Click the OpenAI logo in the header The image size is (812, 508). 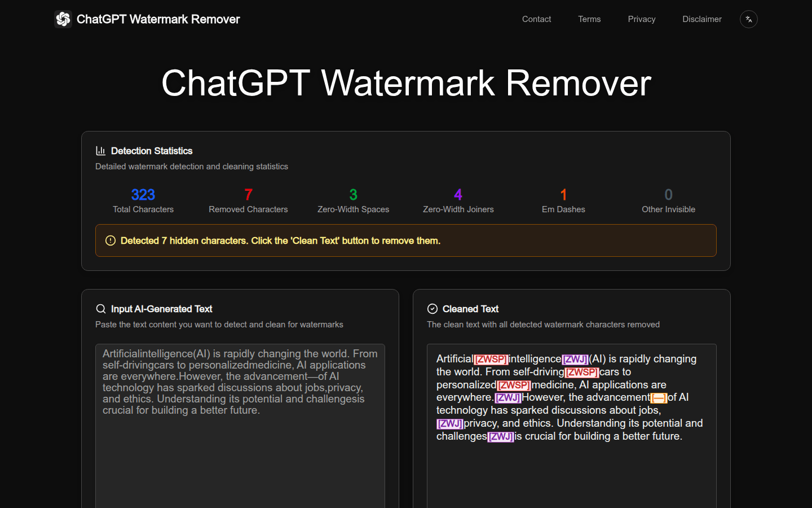(x=63, y=19)
